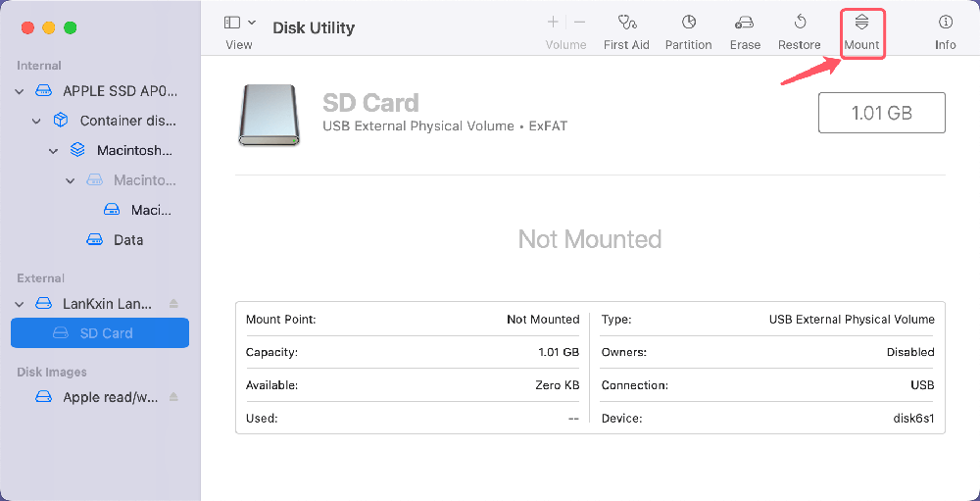Select the SD Card volume in sidebar
The height and width of the screenshot is (501, 980).
click(100, 332)
